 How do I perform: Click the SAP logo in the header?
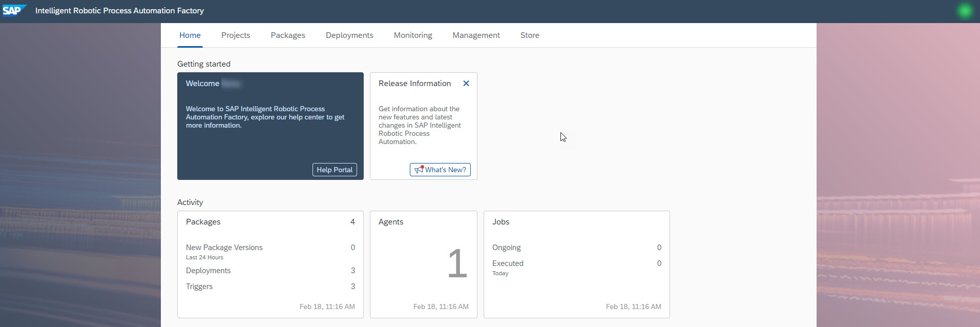tap(13, 11)
